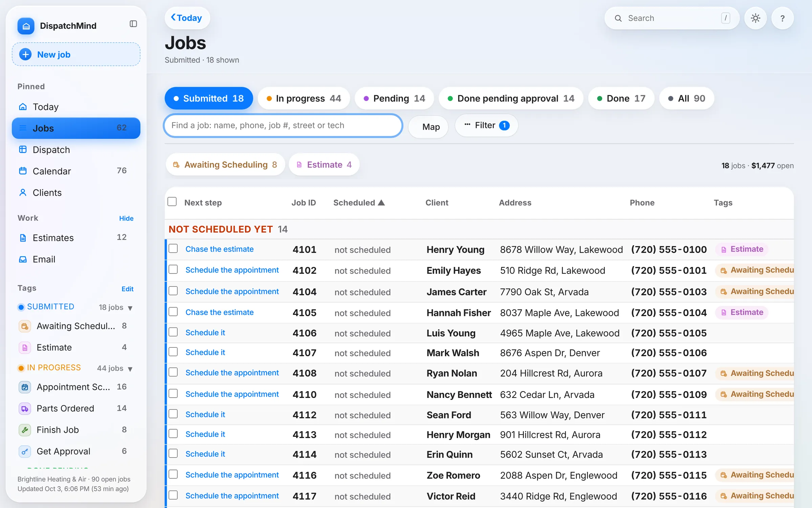Screen dimensions: 812x508
Task: Open the Done pending approval tab
Action: (x=511, y=98)
